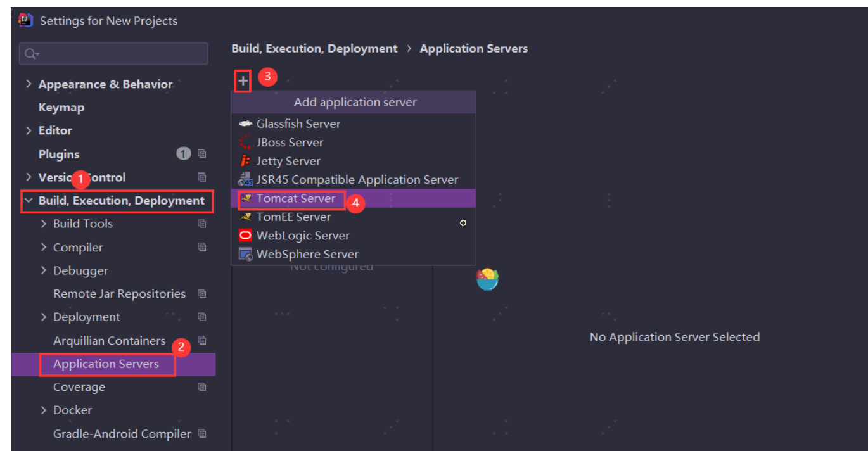The height and width of the screenshot is (451, 868).
Task: Open Keymap settings
Action: 61,108
